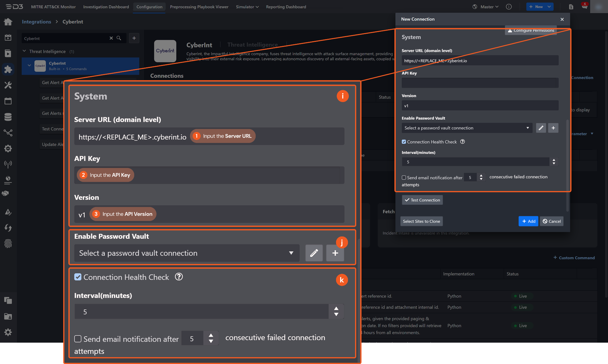Click the Select Sites to Clone button
The height and width of the screenshot is (364, 608).
pos(421,221)
